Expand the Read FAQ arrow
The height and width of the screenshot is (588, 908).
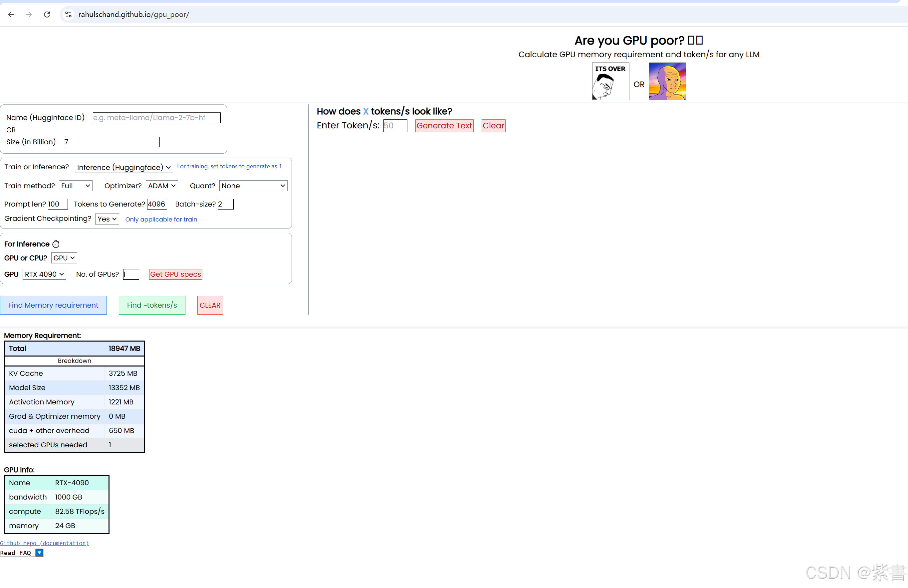[39, 552]
